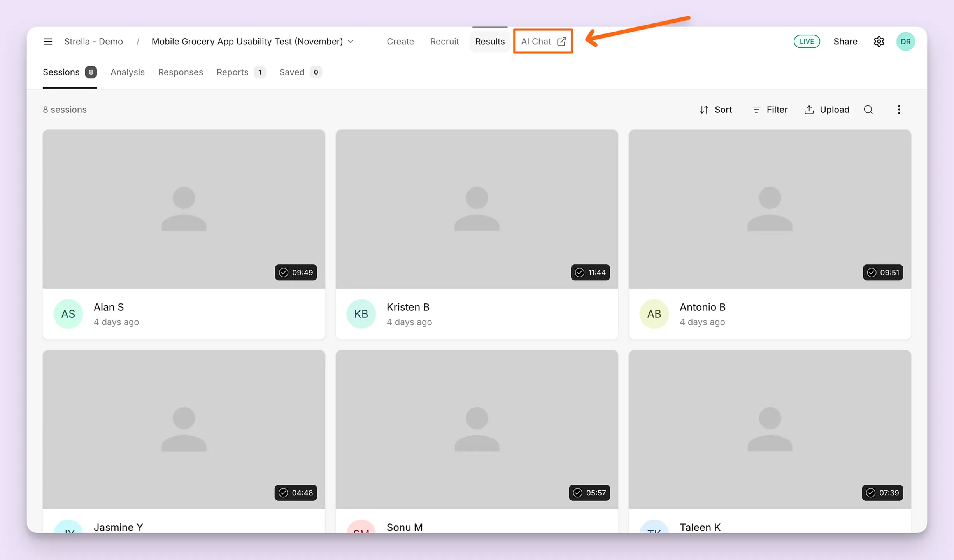This screenshot has height=560, width=954.
Task: Expand the study name dropdown chevron
Action: coord(351,41)
